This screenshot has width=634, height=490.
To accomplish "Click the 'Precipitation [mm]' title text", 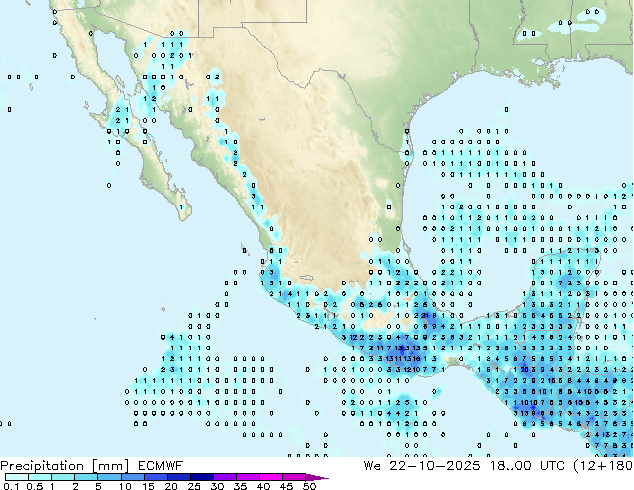I will [64, 466].
